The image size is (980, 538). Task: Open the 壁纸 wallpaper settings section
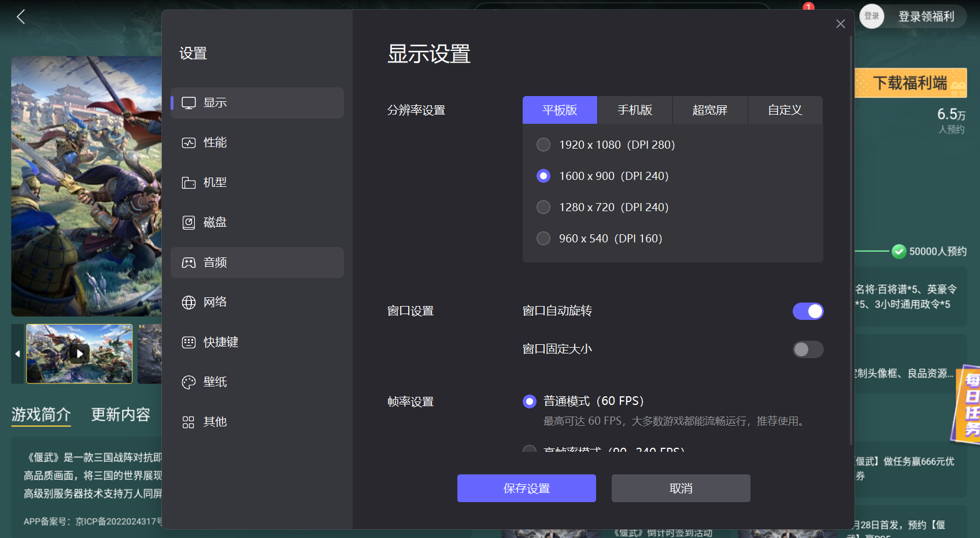[257, 382]
